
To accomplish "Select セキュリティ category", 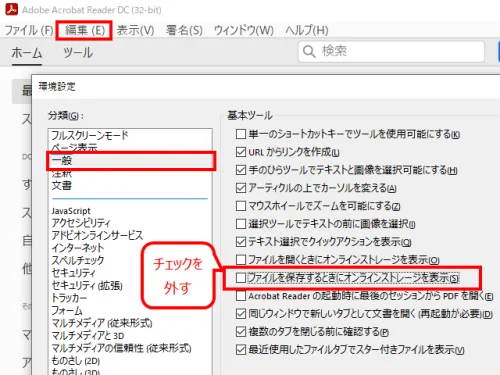I will tap(73, 273).
